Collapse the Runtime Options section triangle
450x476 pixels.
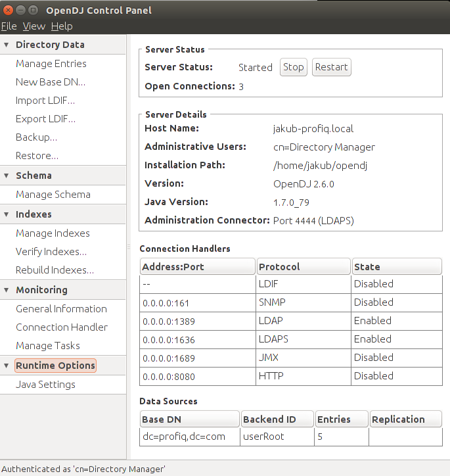tap(7, 366)
